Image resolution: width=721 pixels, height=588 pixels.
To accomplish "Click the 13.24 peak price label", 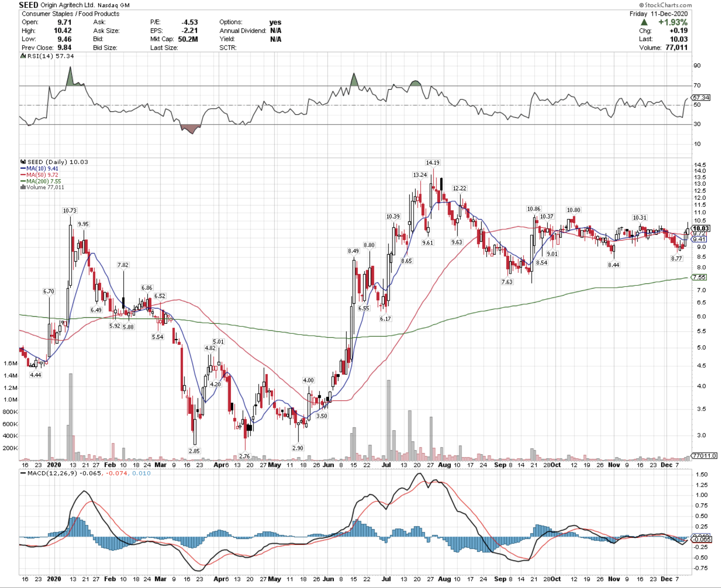I will coord(420,175).
